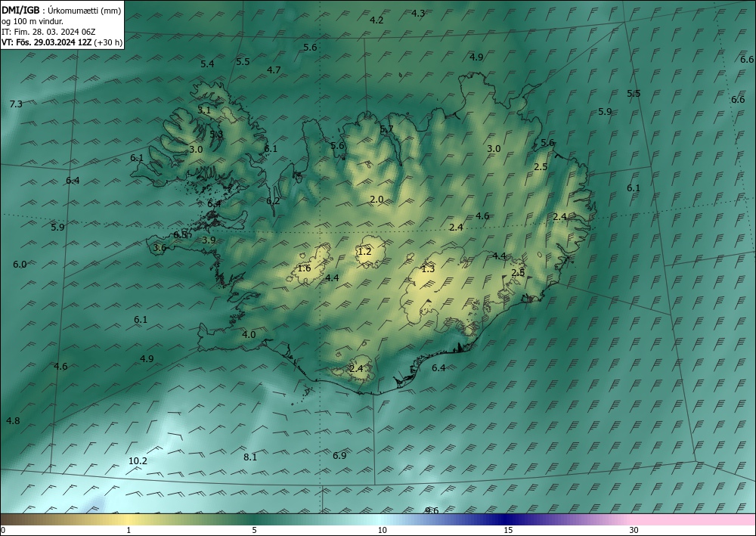
Task: Pick the dark green color above the '5' label
Action: pos(254,519)
